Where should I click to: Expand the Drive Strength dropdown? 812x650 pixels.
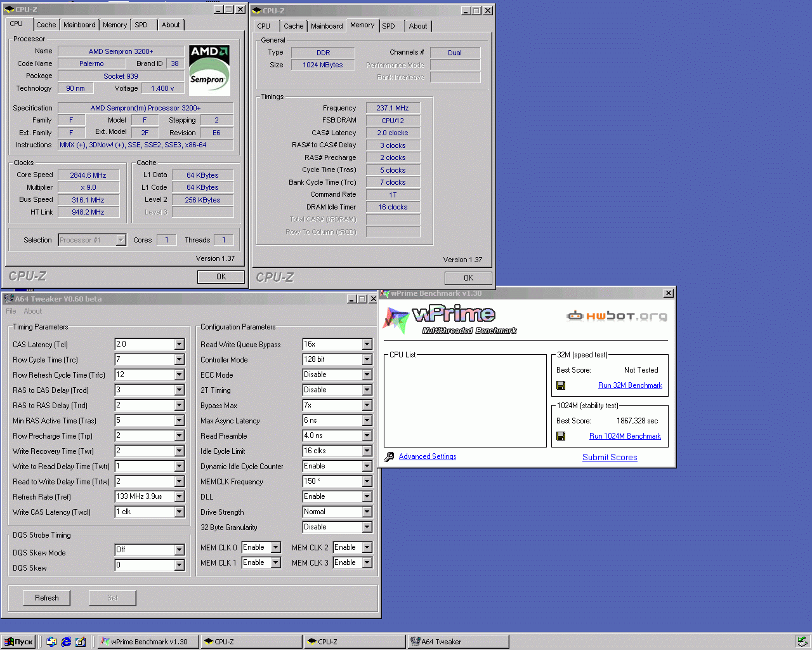[367, 512]
